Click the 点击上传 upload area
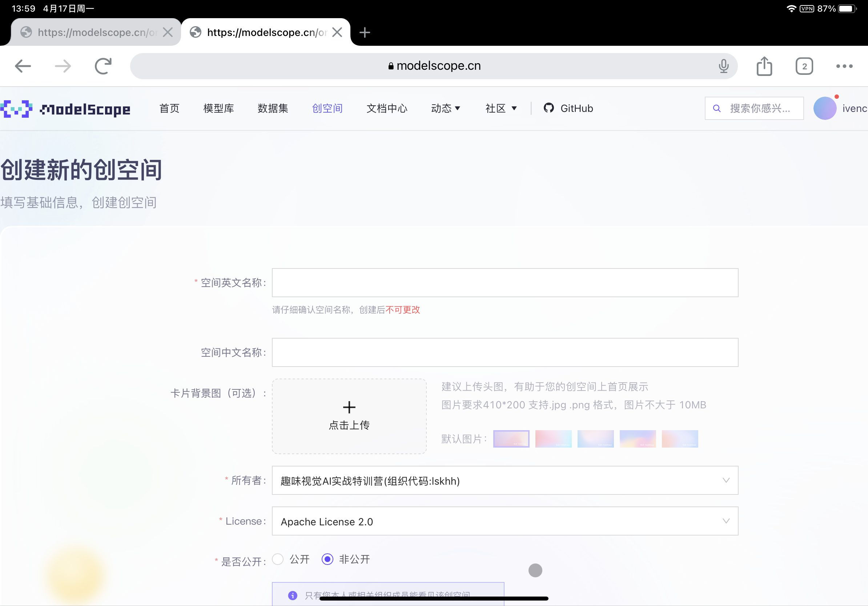This screenshot has height=606, width=868. (x=349, y=416)
